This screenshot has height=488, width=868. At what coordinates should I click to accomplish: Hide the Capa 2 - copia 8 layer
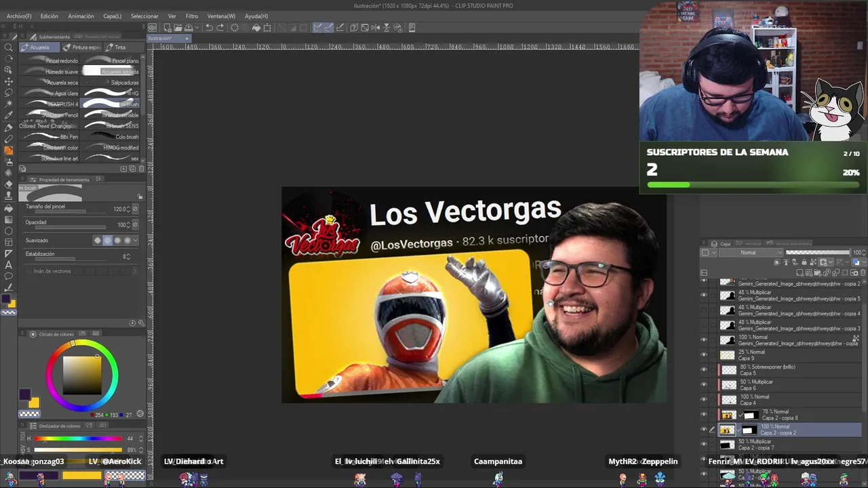[x=703, y=415]
